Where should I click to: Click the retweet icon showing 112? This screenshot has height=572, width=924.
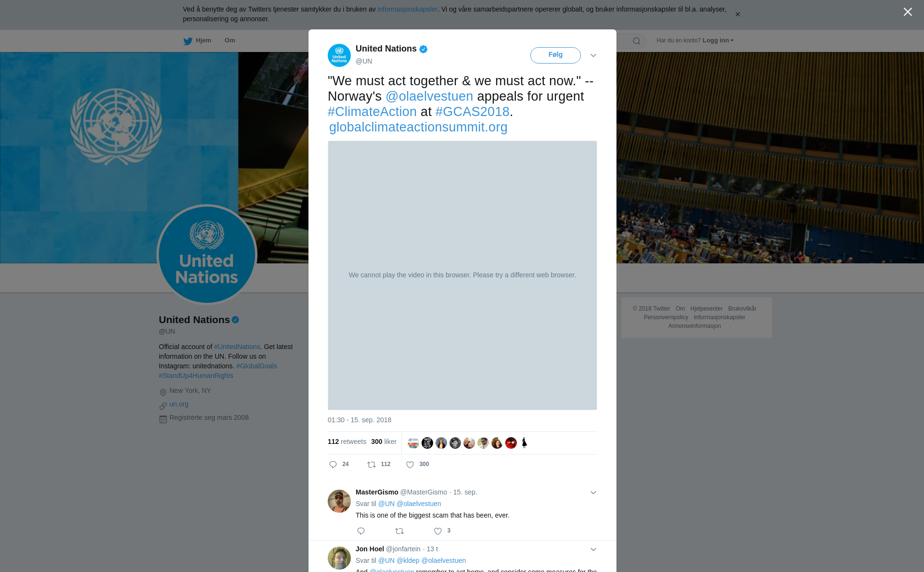click(x=372, y=465)
